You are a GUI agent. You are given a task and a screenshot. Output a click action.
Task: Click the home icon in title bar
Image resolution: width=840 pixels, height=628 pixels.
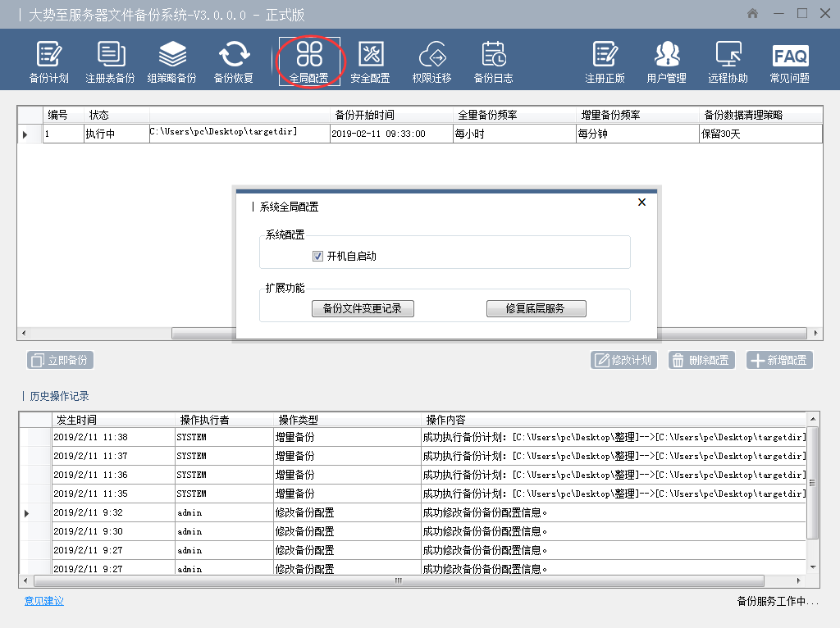tap(752, 14)
